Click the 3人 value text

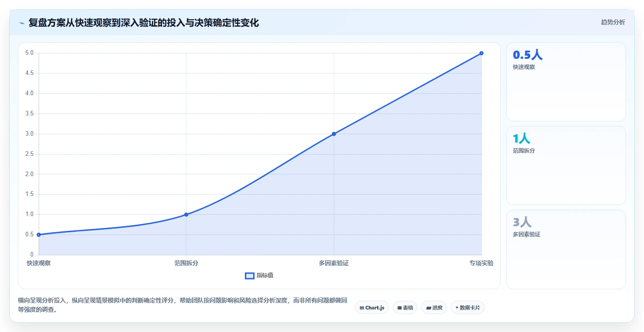point(522,222)
